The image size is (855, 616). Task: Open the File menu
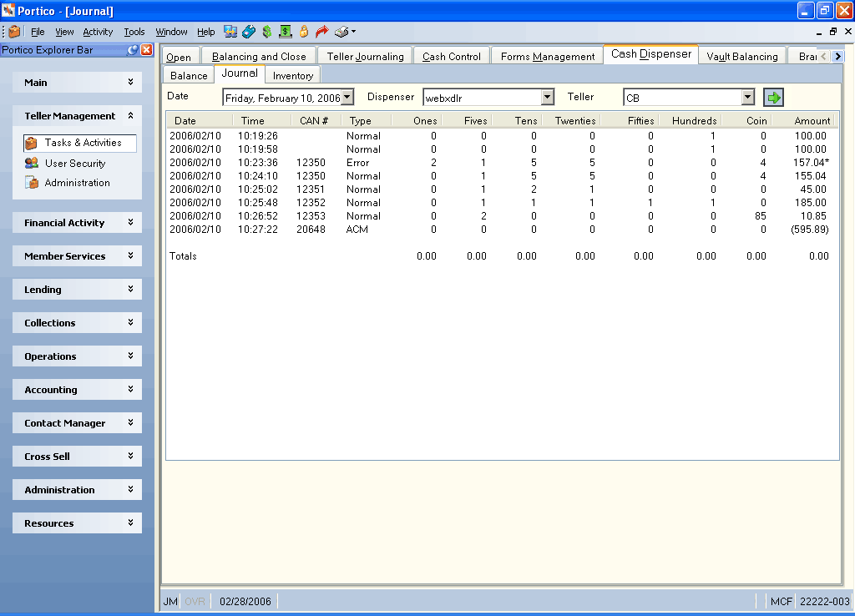[x=38, y=32]
